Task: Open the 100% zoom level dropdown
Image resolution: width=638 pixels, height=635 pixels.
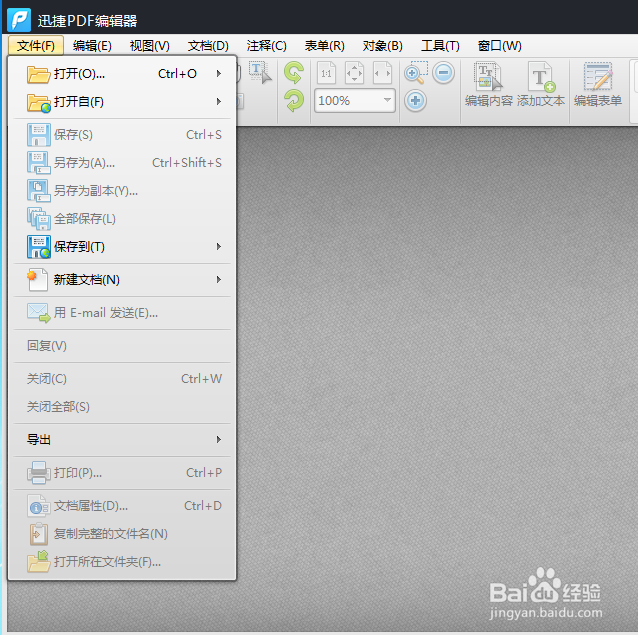Action: coord(387,100)
